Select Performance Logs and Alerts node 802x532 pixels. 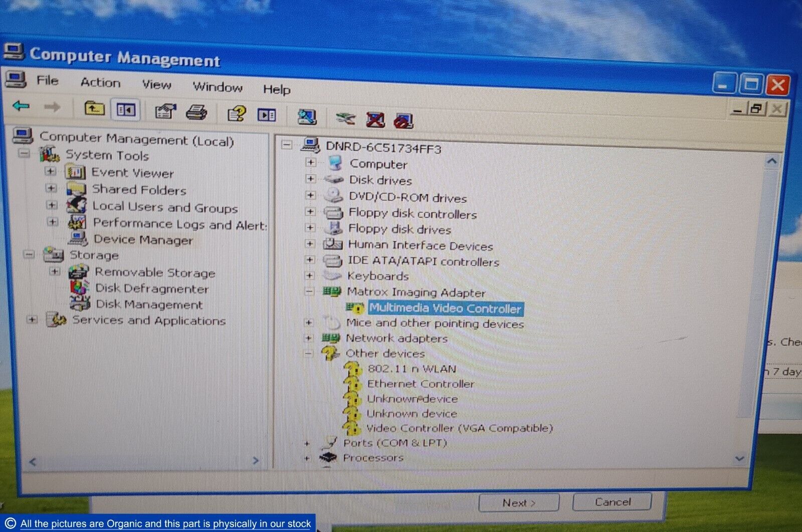point(180,224)
